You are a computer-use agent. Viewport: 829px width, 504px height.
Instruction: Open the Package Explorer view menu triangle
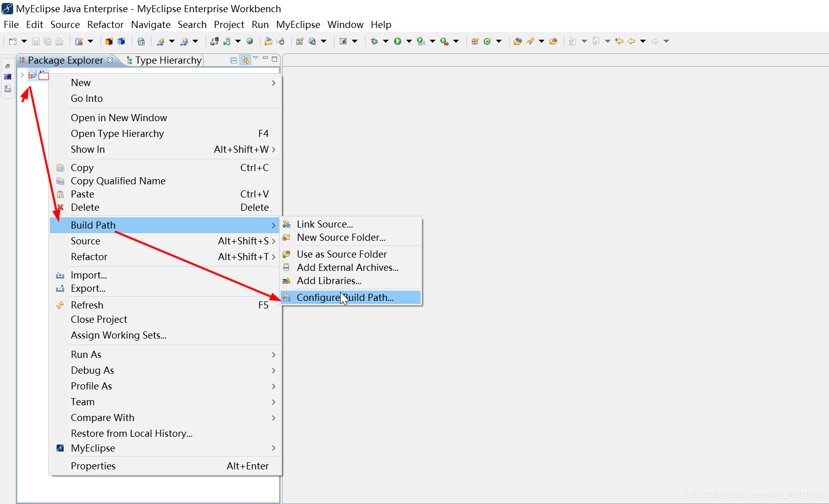[256, 58]
